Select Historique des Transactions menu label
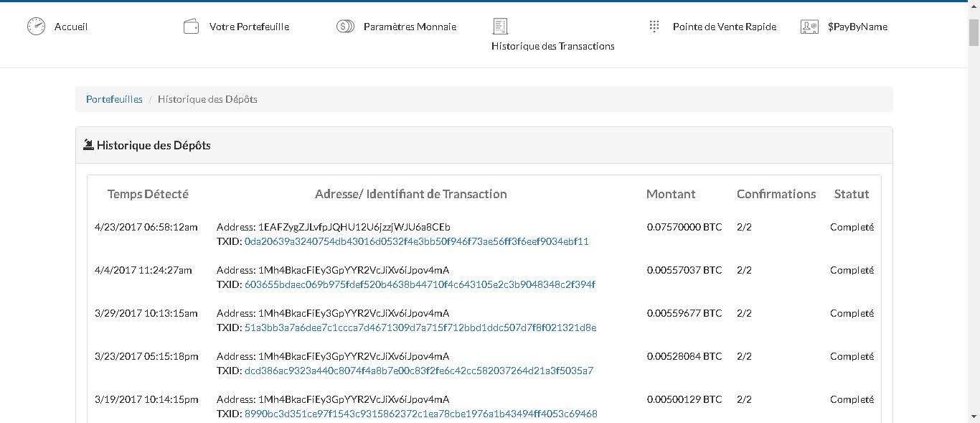The width and height of the screenshot is (980, 423). (552, 46)
